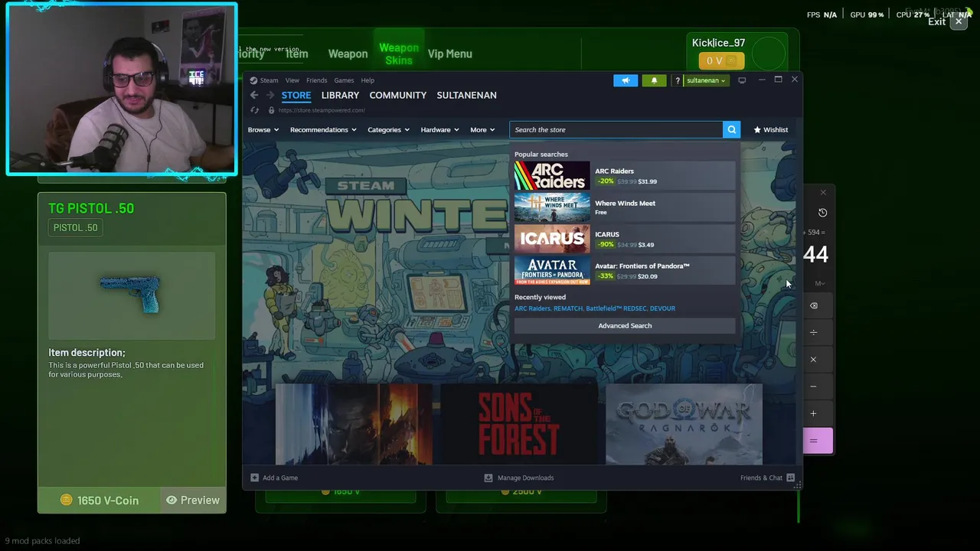Switch to the COMMUNITY tab

pyautogui.click(x=398, y=95)
